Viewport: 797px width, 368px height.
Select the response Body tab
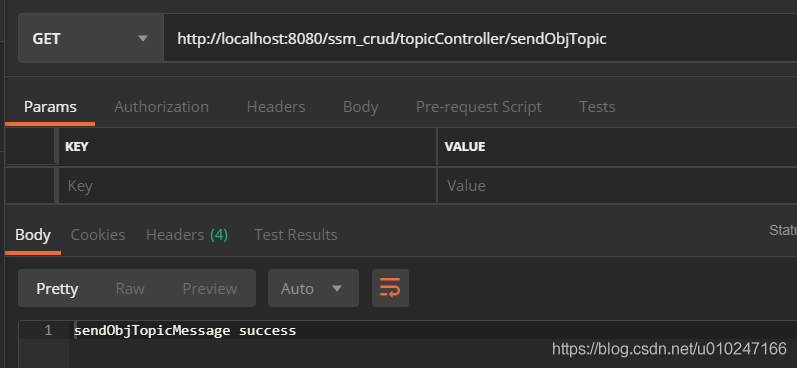[x=33, y=235]
